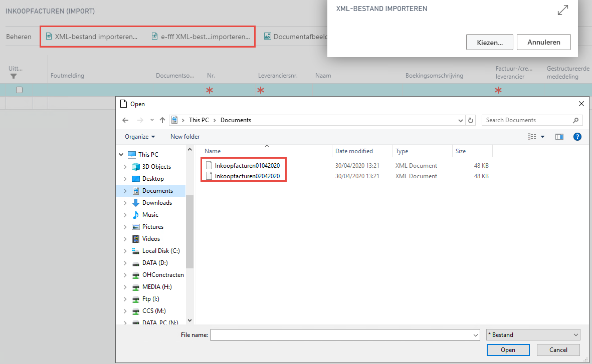Select the XML-bestand importeren toolbar icon
Viewport: 592px width, 364px height.
click(48, 36)
